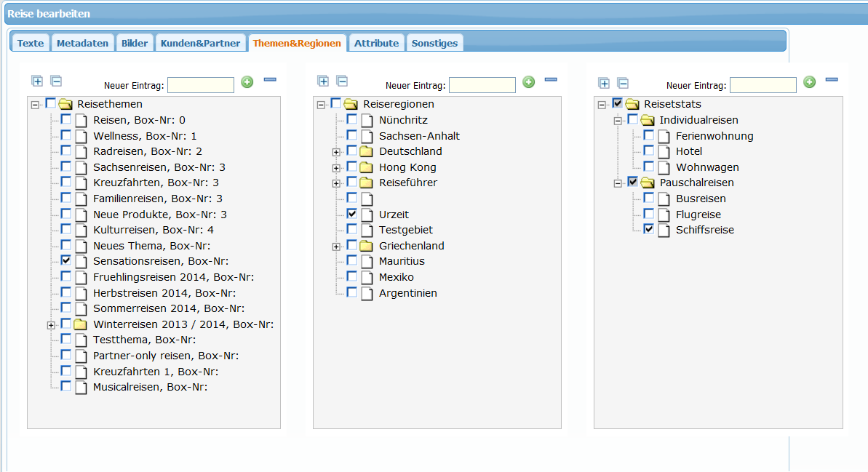Expand the Deutschland region node
The height and width of the screenshot is (472, 868).
coord(336,152)
